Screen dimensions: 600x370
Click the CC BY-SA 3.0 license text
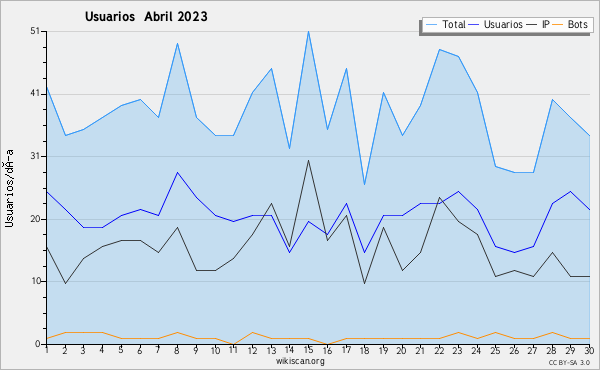point(569,362)
